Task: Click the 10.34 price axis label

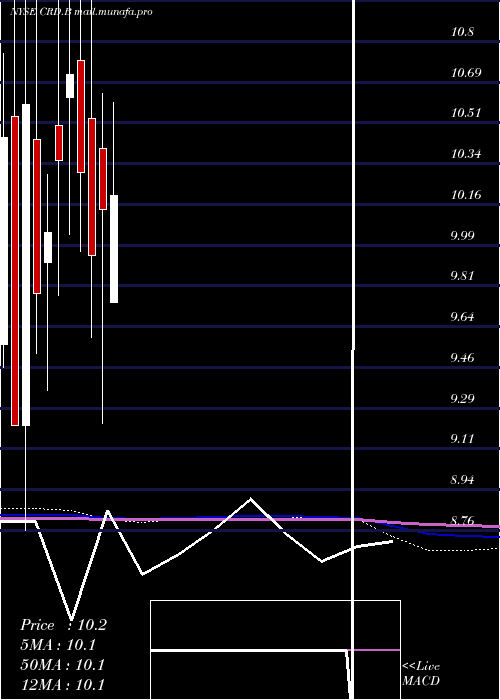Action: click(x=467, y=154)
